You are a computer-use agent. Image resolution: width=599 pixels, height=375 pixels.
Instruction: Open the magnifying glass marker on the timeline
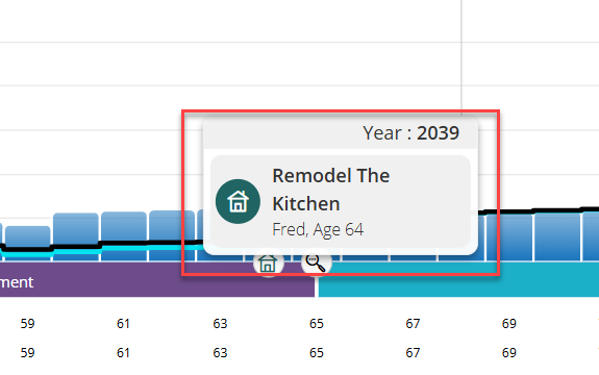316,263
